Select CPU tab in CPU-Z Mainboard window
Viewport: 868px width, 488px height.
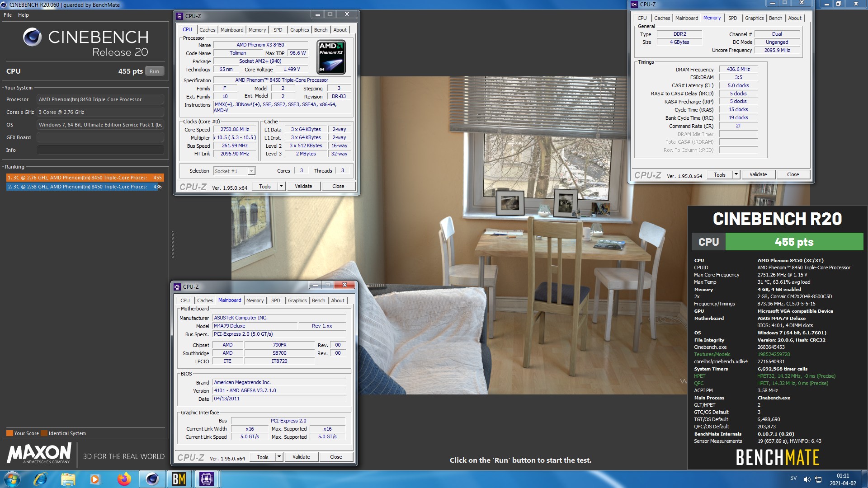(x=185, y=300)
